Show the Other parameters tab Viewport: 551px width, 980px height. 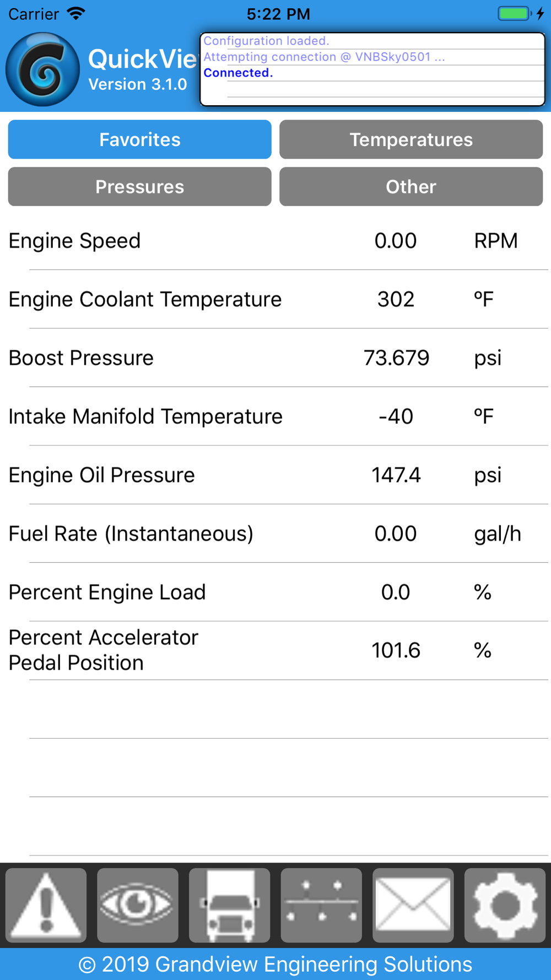click(x=411, y=187)
